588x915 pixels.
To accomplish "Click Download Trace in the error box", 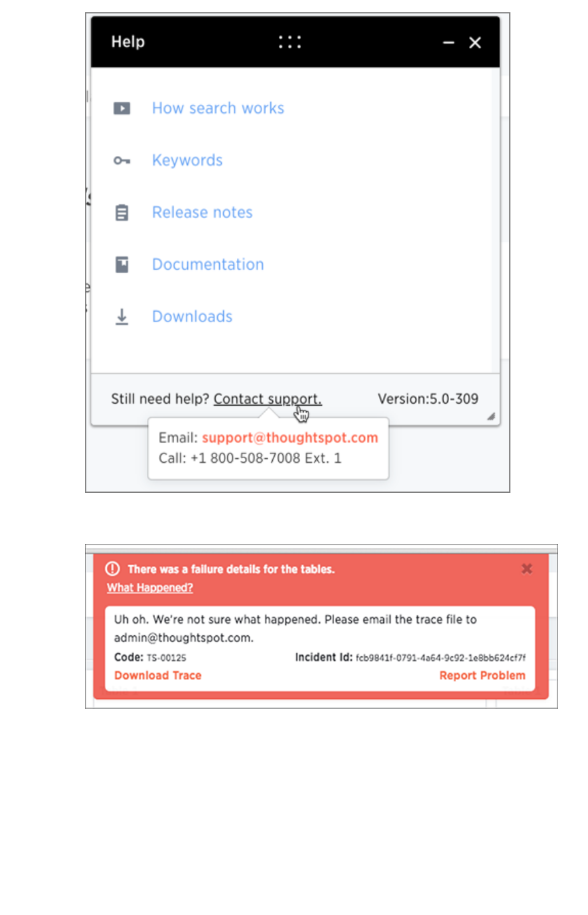I will click(x=158, y=675).
